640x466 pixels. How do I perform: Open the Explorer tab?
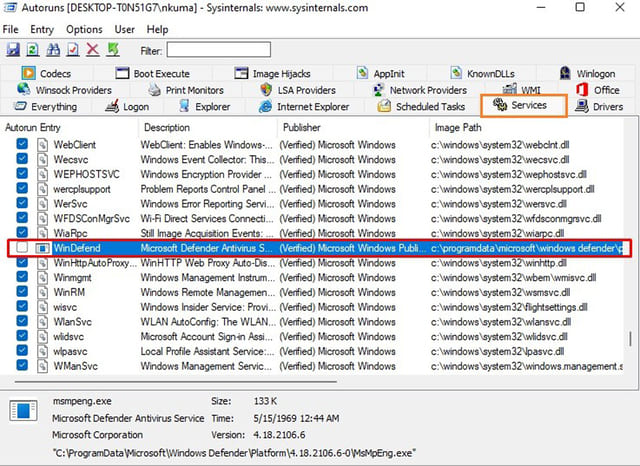point(204,107)
